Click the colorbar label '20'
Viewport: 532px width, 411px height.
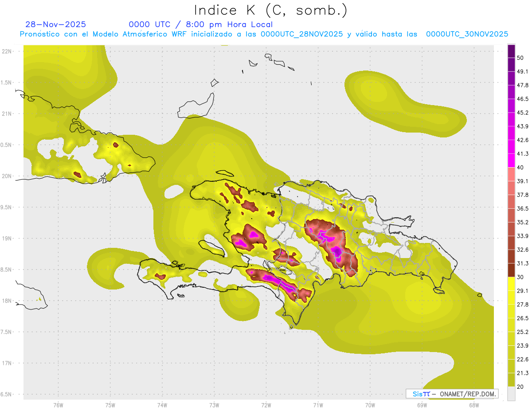pyautogui.click(x=520, y=387)
